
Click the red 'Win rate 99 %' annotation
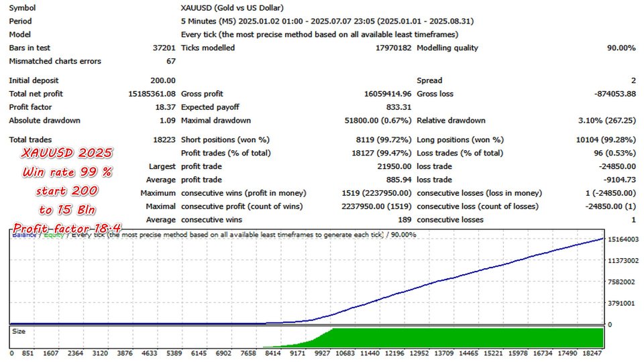[x=67, y=172]
